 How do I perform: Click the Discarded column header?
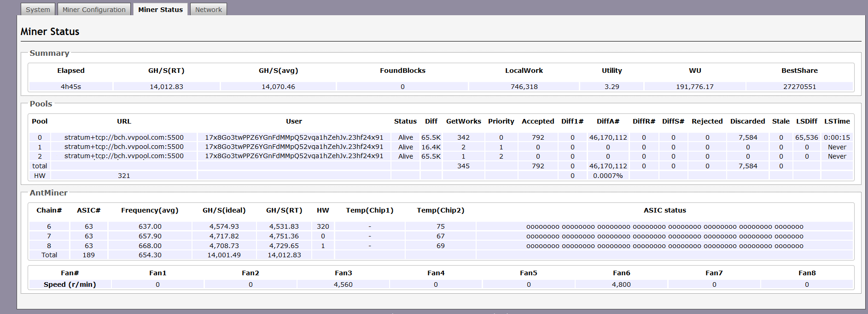pyautogui.click(x=747, y=121)
